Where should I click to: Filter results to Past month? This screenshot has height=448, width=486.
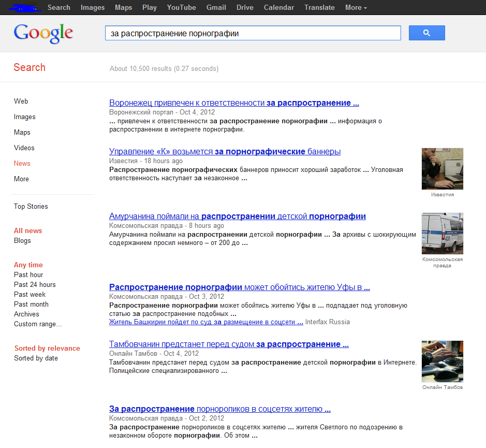click(x=31, y=305)
